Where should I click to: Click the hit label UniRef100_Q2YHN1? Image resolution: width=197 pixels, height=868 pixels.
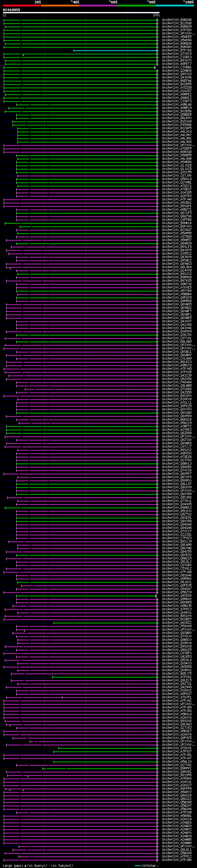[x=177, y=182]
